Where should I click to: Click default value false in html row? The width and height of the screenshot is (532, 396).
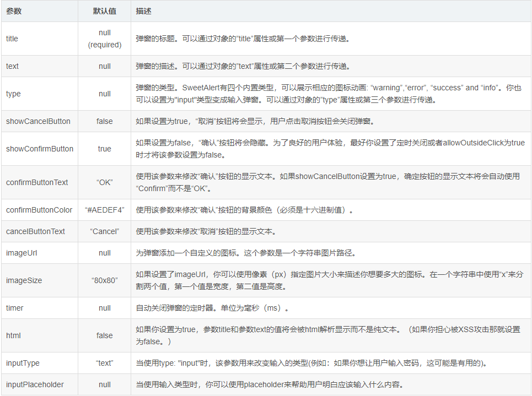105,335
